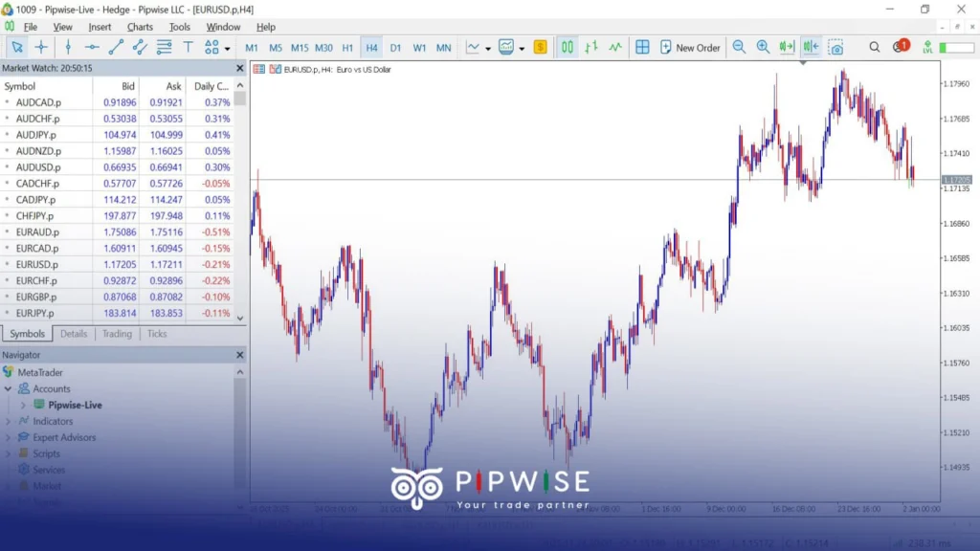Screen dimensions: 980x551
Task: Open the search magnifier icon
Action: (875, 48)
